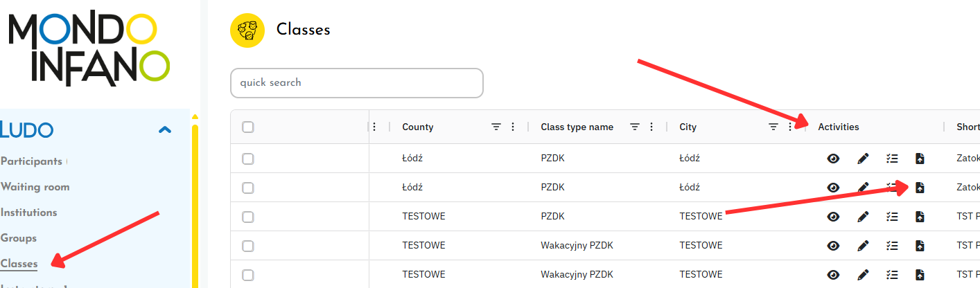Open the checklist icon in first row
This screenshot has width=980, height=288.
coord(892,159)
